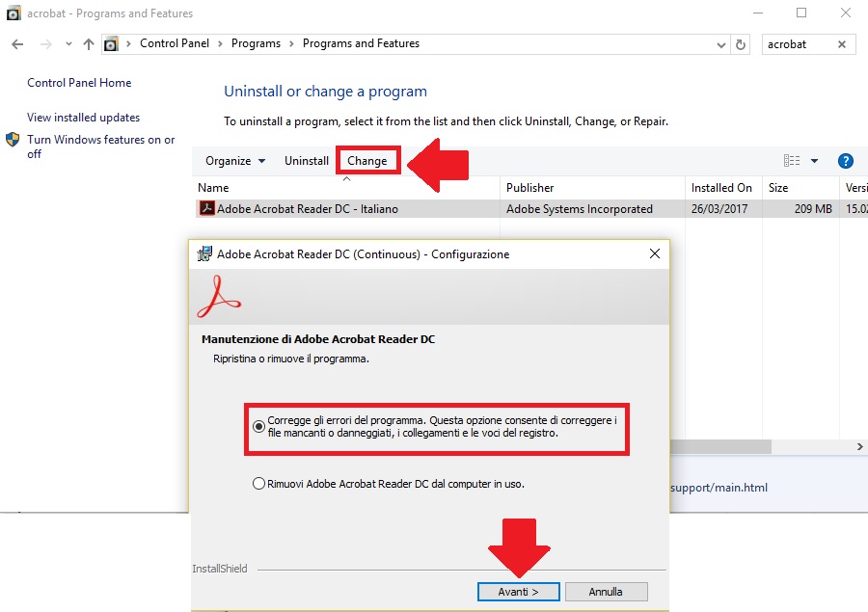
Task: Open the Control Panel breadcrumb
Action: (175, 43)
